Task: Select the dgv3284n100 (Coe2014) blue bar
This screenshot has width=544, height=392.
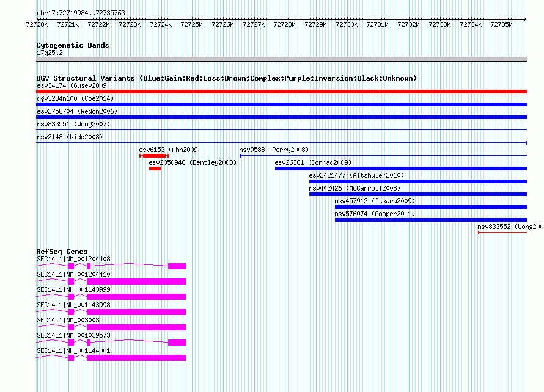Action: point(281,104)
